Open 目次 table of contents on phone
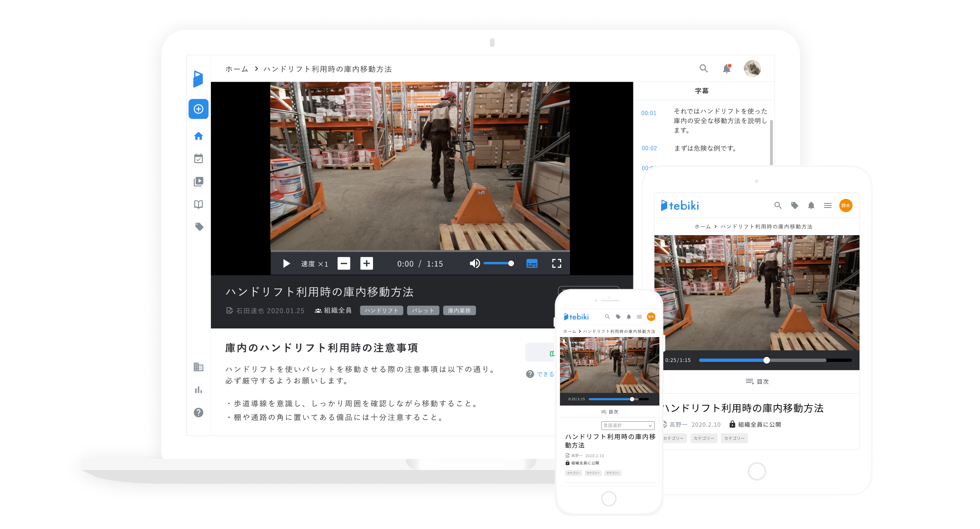980x529 pixels. (x=609, y=412)
